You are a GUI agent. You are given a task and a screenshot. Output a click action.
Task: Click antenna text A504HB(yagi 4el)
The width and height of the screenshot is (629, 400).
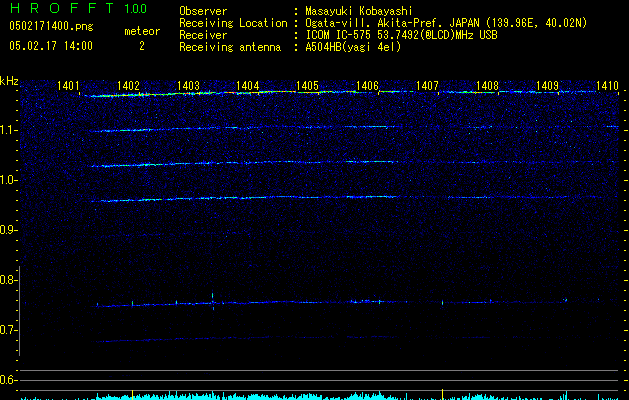pos(353,47)
